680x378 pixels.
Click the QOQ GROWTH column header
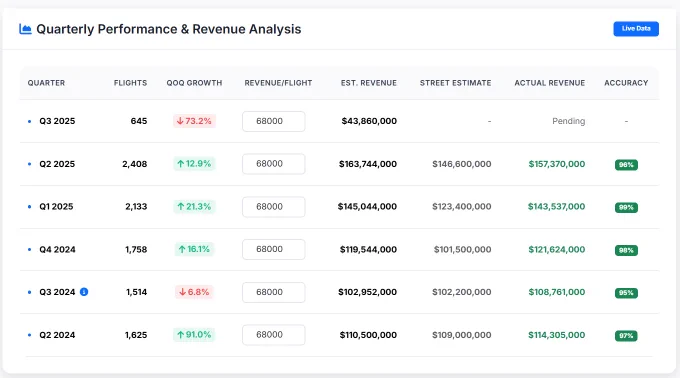(194, 83)
